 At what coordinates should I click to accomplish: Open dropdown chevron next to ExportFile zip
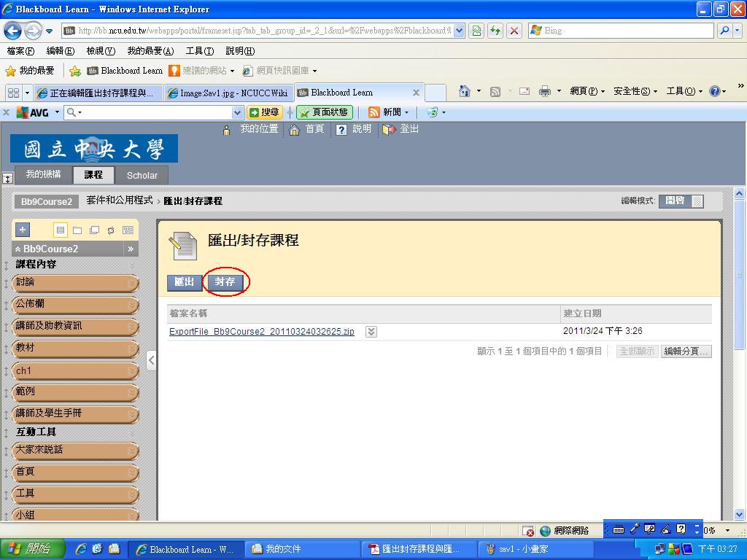(x=371, y=332)
